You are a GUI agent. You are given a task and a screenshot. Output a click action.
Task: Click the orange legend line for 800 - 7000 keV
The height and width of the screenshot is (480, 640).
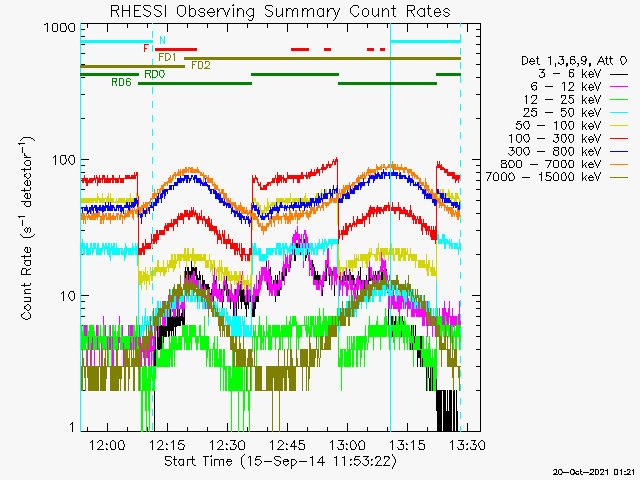coord(619,164)
